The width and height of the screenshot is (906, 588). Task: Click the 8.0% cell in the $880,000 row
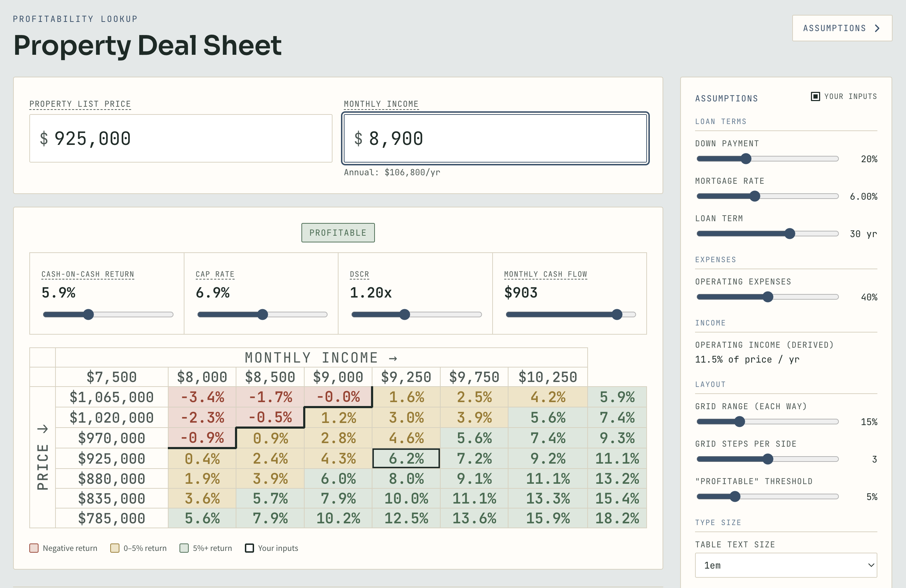(x=406, y=478)
